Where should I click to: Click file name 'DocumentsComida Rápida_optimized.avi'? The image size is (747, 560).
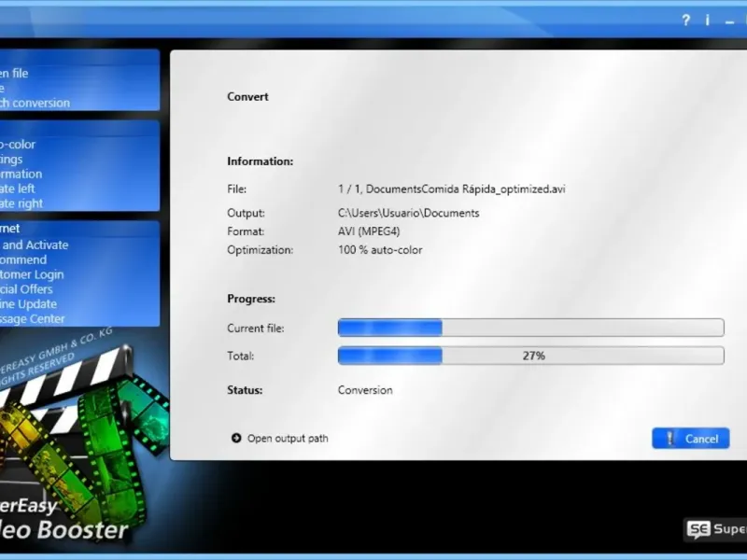465,189
